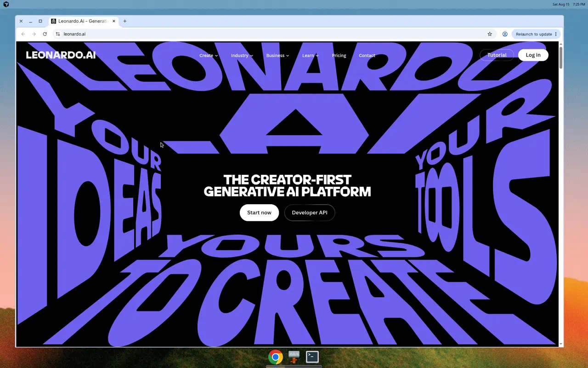The width and height of the screenshot is (588, 368).
Task: Click the Log in button
Action: click(533, 55)
